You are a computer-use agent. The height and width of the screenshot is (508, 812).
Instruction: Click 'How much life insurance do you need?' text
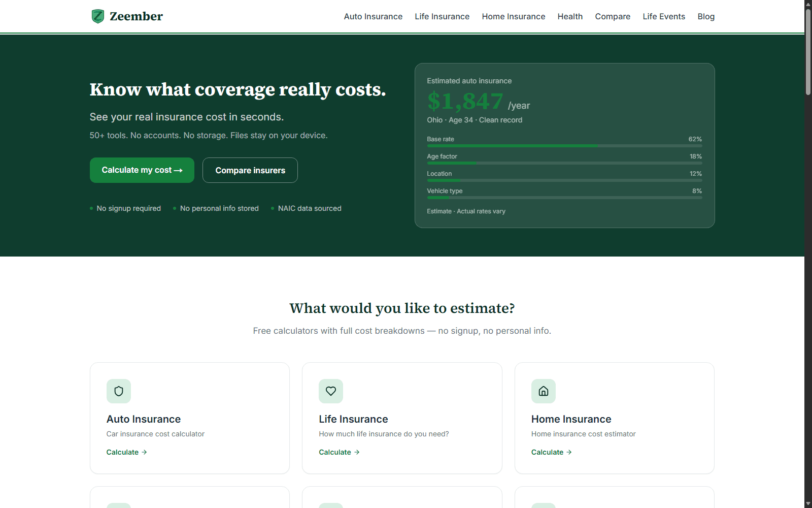(384, 434)
